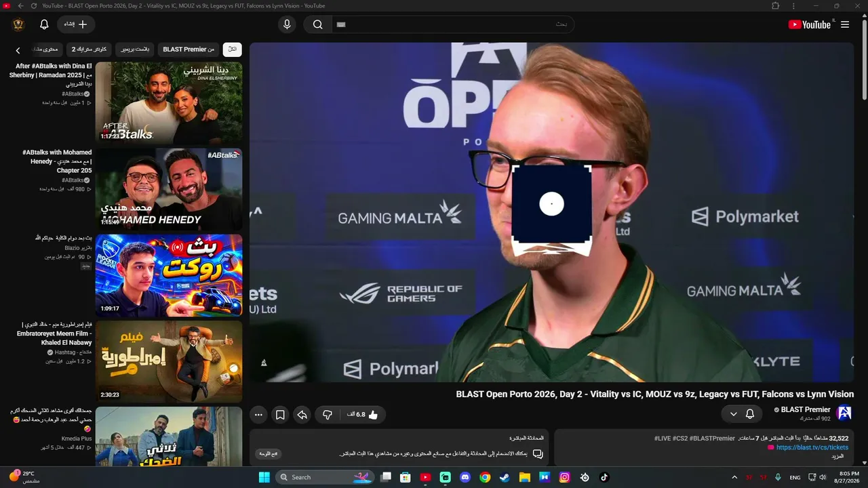Viewport: 868px width, 488px height.
Task: Open the blast.tv/cs/tickets link
Action: point(812,447)
